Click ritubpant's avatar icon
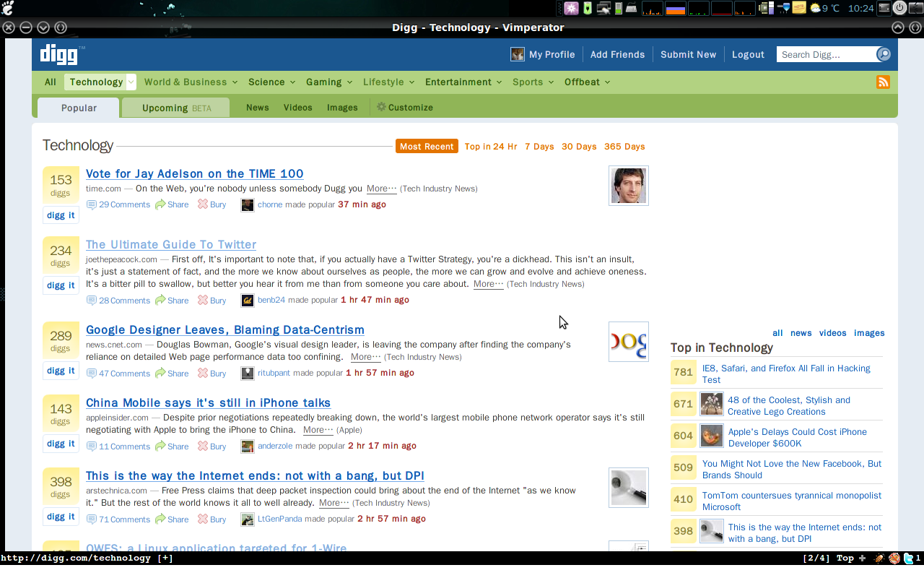The image size is (924, 578). click(248, 374)
